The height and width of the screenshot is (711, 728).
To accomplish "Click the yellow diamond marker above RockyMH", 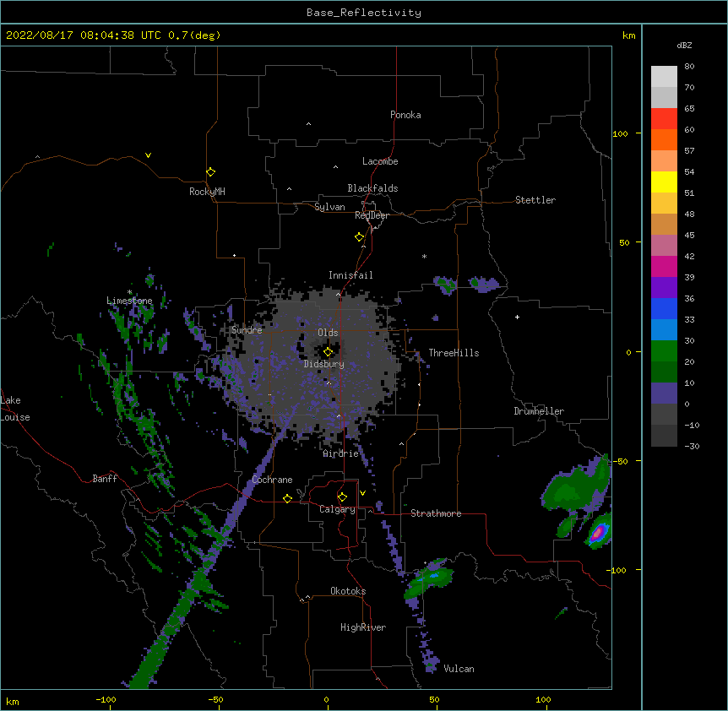I will 210,172.
